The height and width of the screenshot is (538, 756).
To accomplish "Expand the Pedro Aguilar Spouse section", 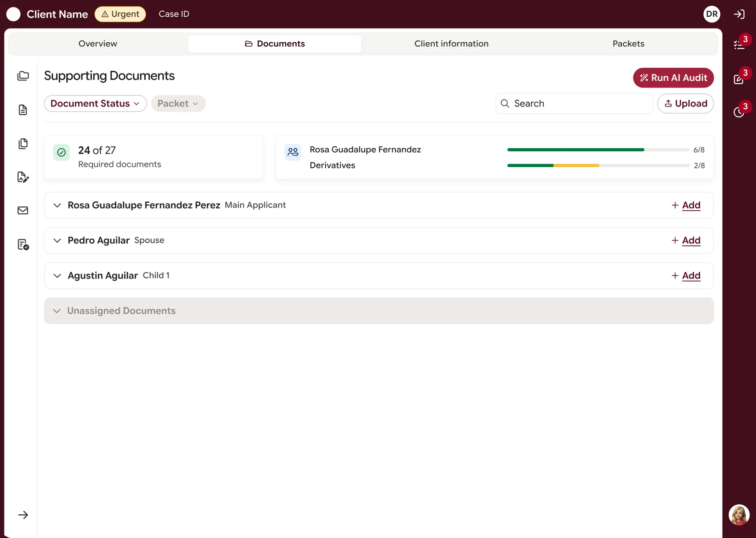I will [57, 240].
